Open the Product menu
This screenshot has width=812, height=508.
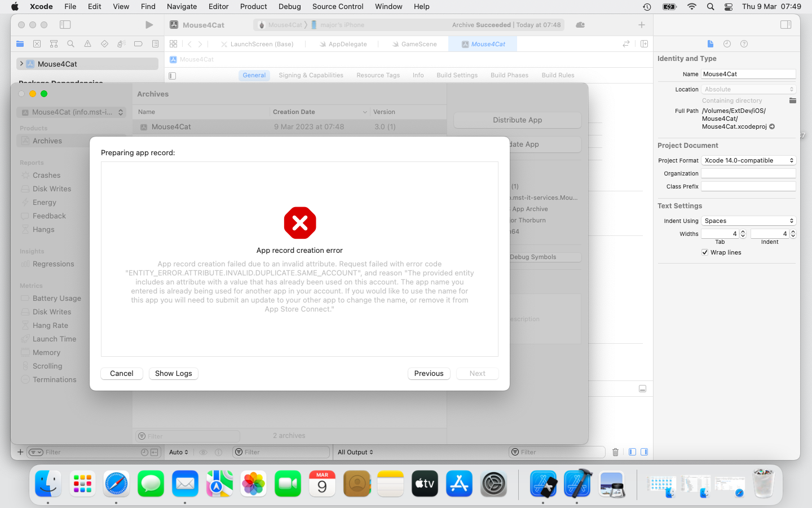(253, 7)
